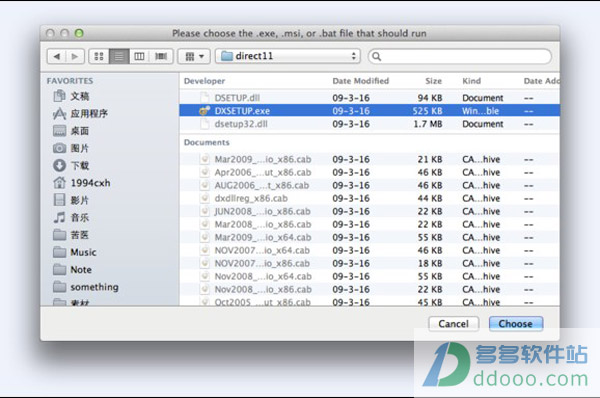Image resolution: width=600 pixels, height=398 pixels.
Task: Sort by Kind column header
Action: click(471, 81)
